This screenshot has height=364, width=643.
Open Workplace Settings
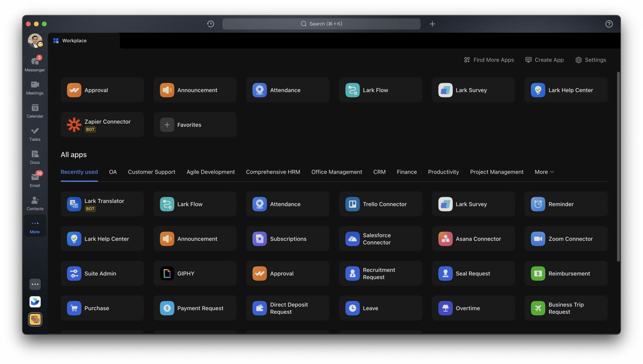(x=591, y=60)
